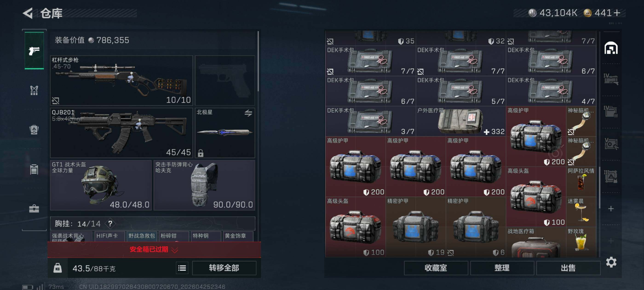Switch to the 收藏室 tab

point(436,268)
